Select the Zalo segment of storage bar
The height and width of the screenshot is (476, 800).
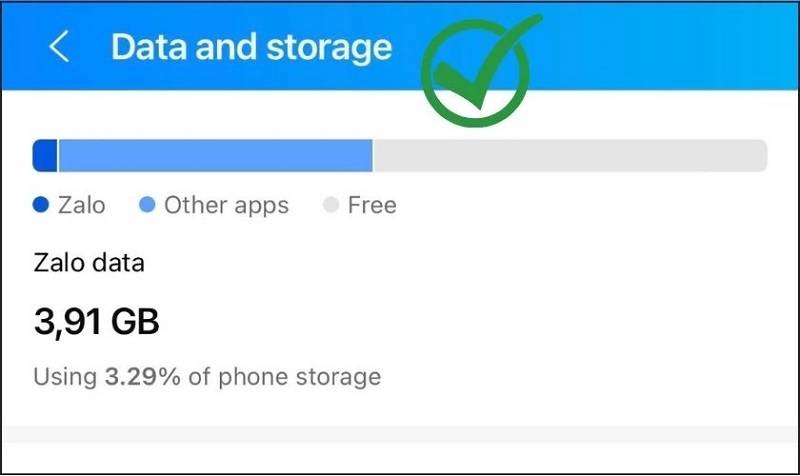[x=45, y=156]
